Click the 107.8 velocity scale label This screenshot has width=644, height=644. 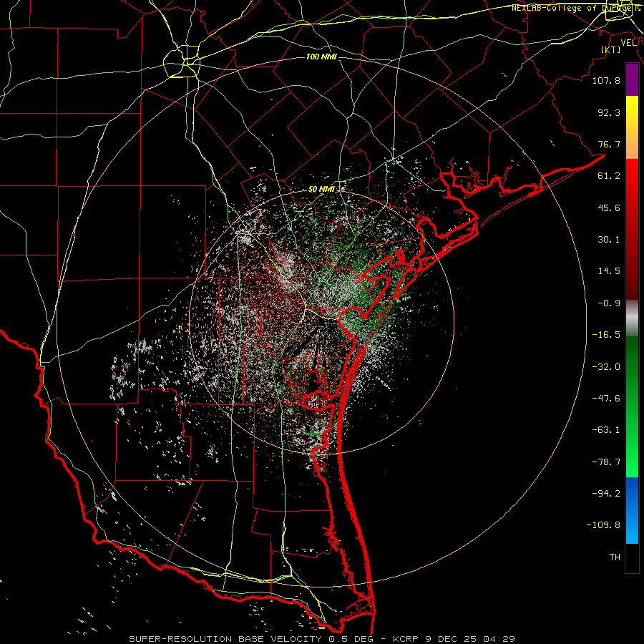(606, 80)
